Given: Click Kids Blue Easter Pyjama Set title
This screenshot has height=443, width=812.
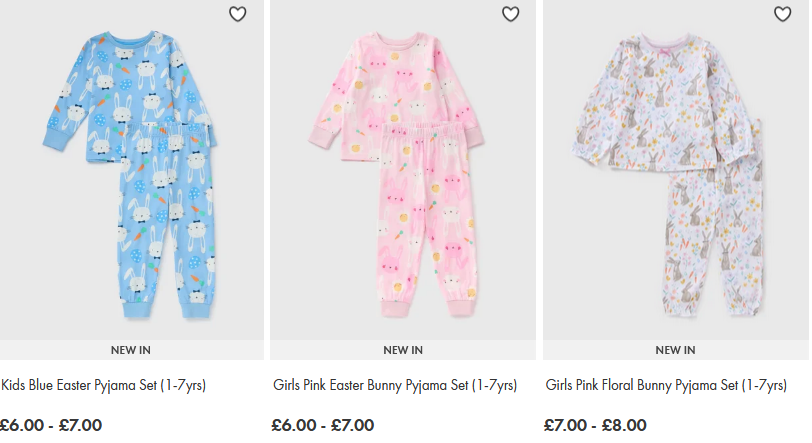Looking at the screenshot, I should click(x=104, y=385).
